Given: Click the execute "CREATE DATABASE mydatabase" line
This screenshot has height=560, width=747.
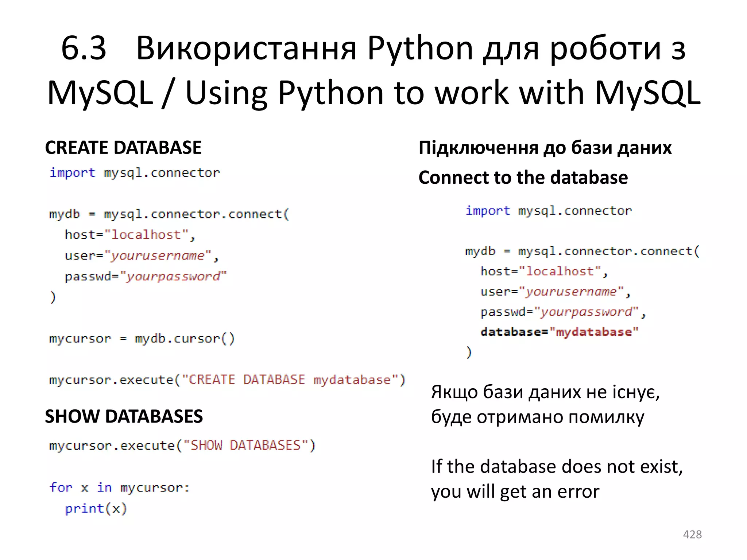Looking at the screenshot, I should coord(227,380).
